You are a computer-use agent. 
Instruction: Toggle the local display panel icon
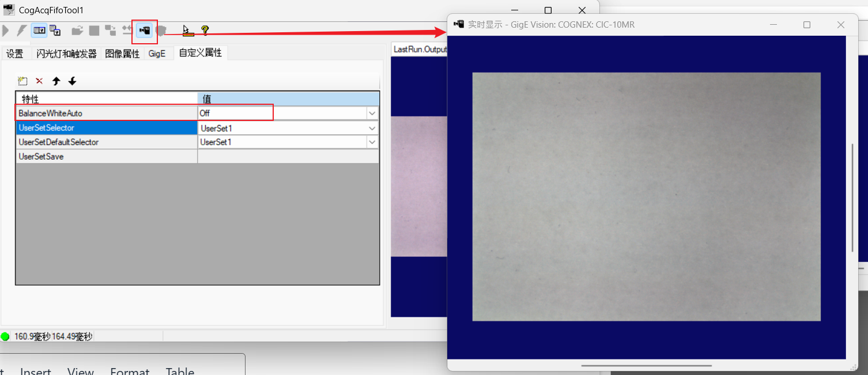[x=39, y=31]
